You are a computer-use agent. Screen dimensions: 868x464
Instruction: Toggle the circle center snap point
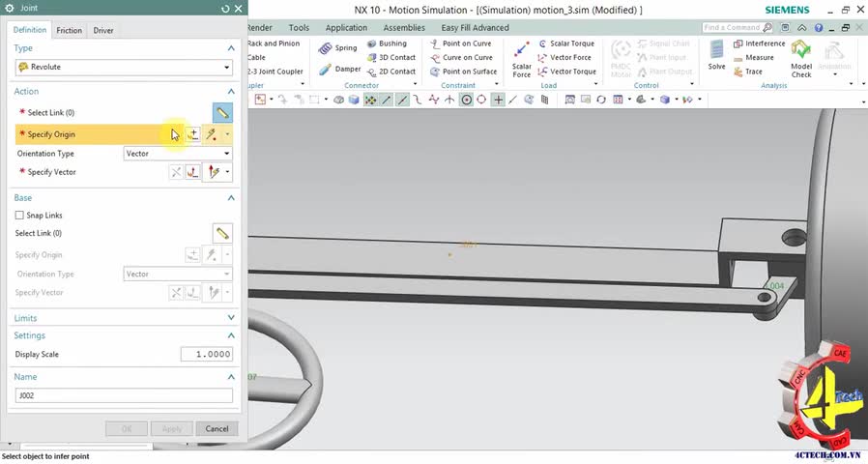[x=467, y=100]
